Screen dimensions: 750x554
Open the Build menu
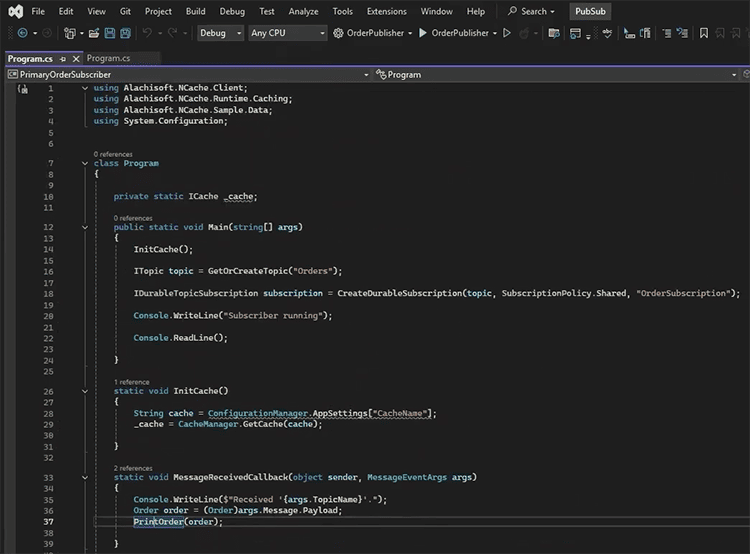195,11
